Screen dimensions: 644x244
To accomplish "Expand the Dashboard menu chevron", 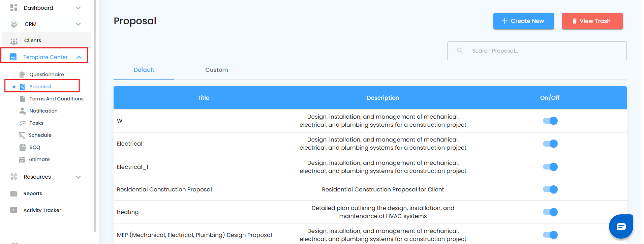I will coord(78,8).
